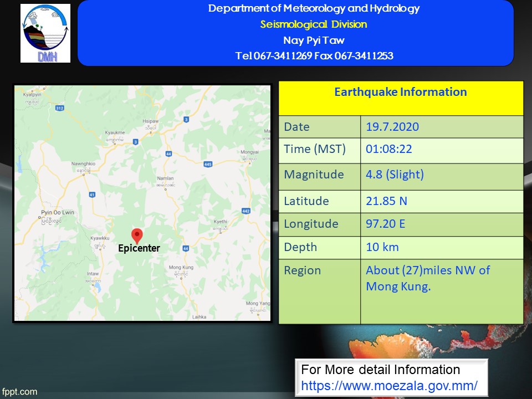Click Pyin Oo Lwin on the map
Screen dimensions: 532x399
pos(57,212)
